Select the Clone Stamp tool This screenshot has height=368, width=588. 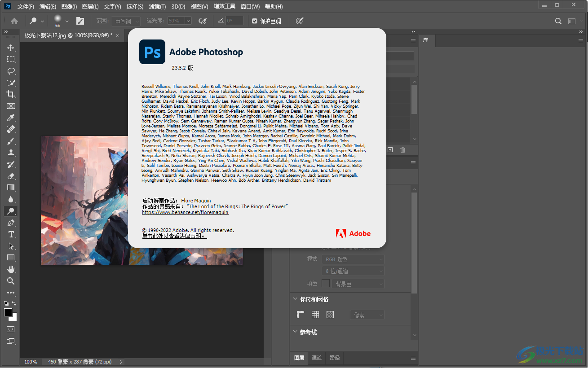click(11, 153)
